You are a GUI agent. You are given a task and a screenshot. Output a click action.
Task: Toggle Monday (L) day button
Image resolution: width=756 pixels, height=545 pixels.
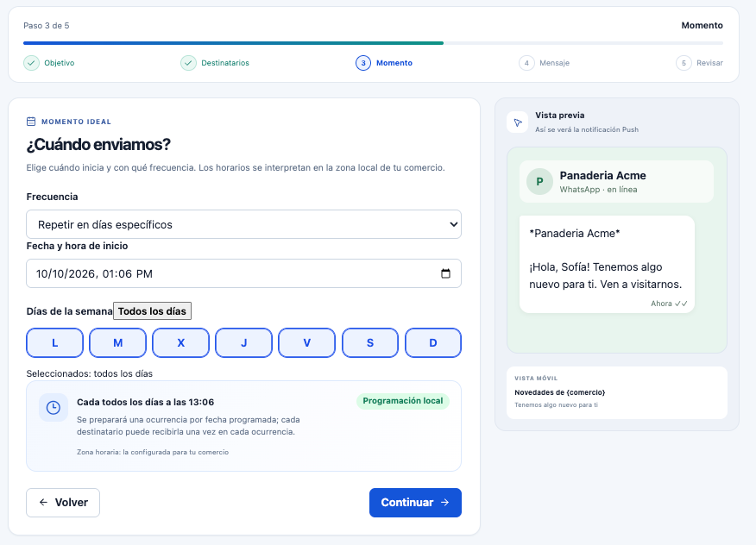(55, 343)
